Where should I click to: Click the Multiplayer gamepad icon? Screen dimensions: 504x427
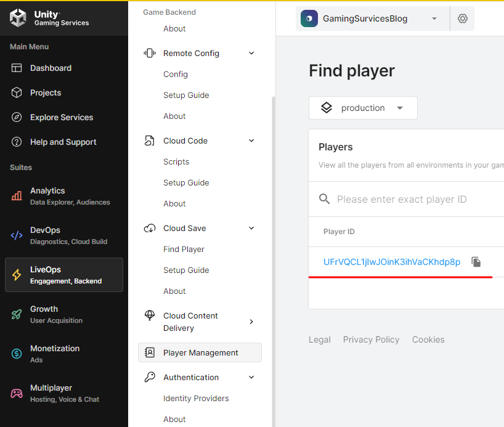(17, 393)
